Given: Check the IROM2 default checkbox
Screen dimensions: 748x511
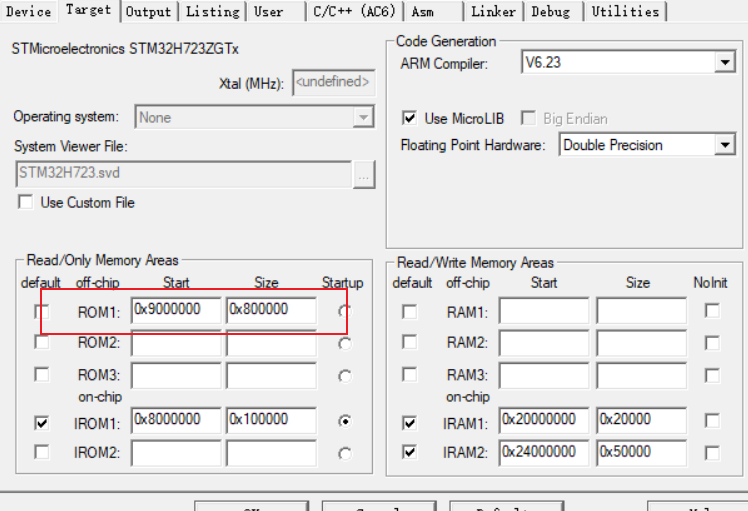Looking at the screenshot, I should 42,452.
